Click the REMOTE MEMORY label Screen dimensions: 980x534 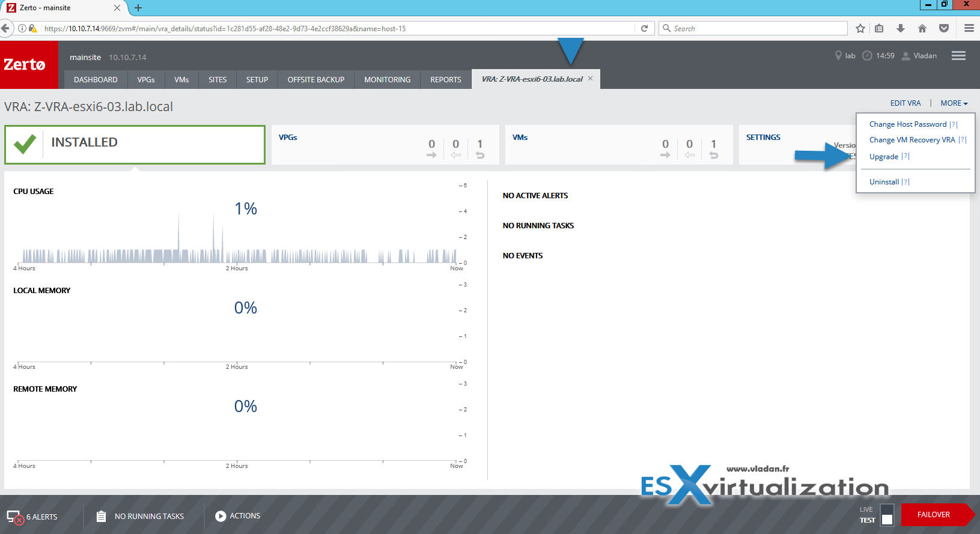tap(45, 389)
